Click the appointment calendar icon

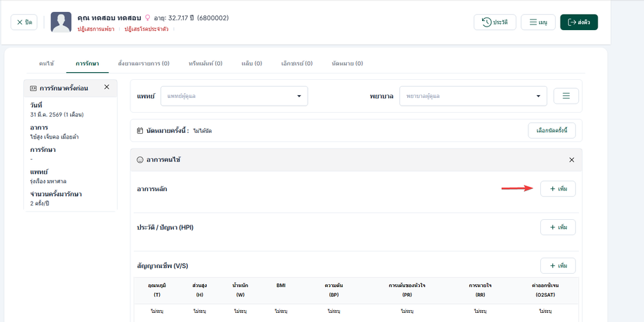(140, 131)
